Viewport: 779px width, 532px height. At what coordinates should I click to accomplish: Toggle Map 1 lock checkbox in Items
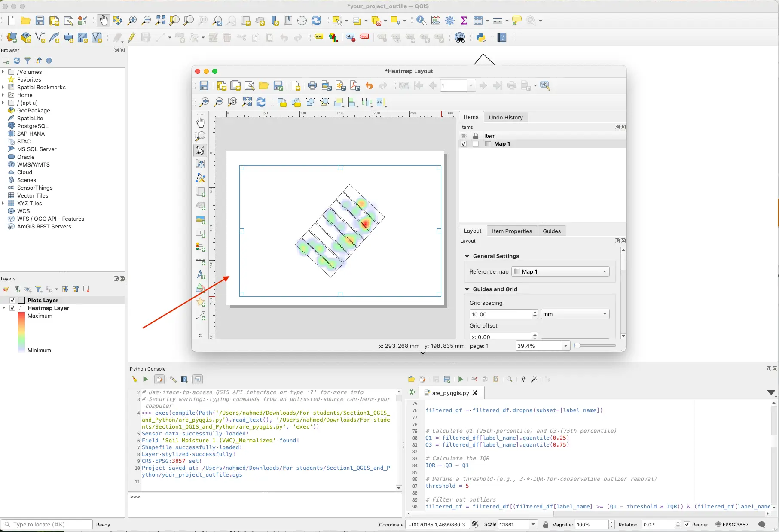(x=476, y=144)
